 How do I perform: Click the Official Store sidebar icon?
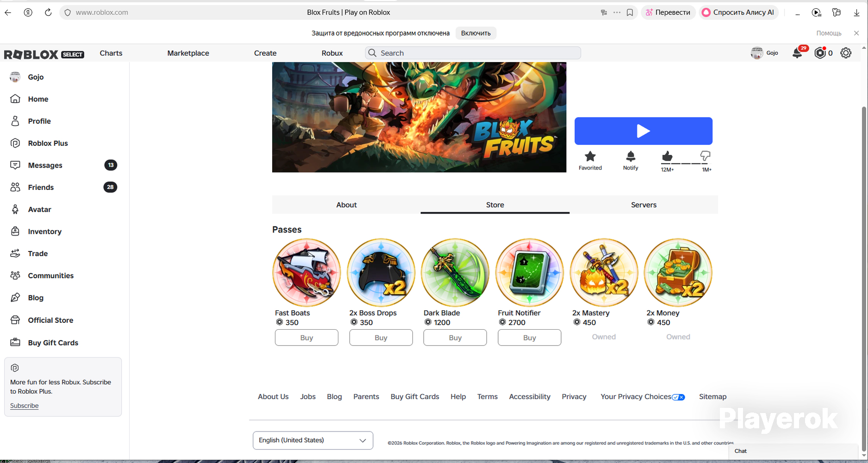coord(15,320)
